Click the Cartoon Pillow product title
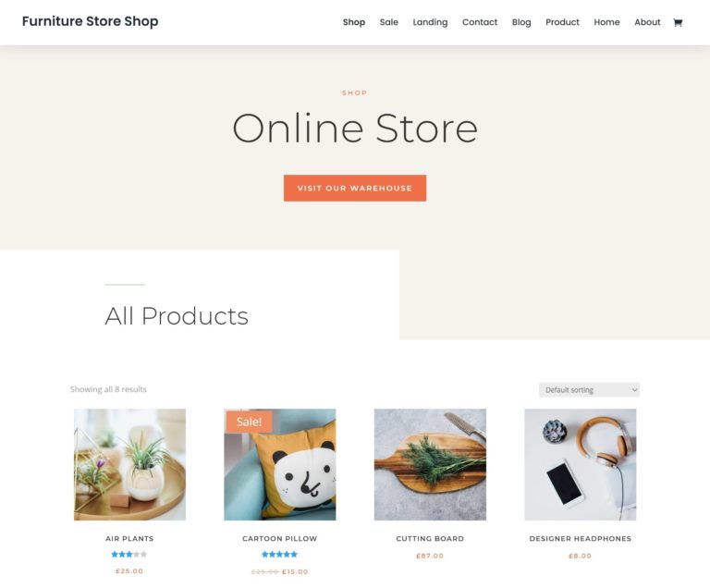Image resolution: width=710 pixels, height=588 pixels. [x=280, y=539]
